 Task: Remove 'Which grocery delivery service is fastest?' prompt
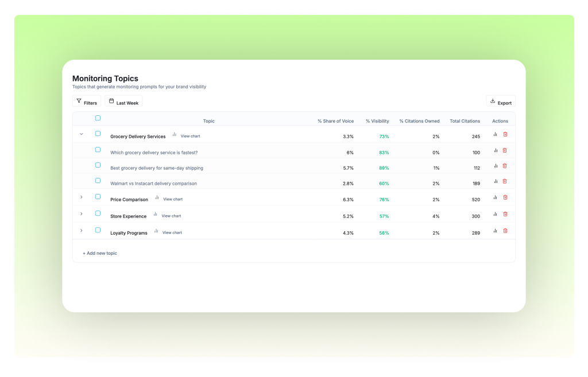pyautogui.click(x=505, y=150)
